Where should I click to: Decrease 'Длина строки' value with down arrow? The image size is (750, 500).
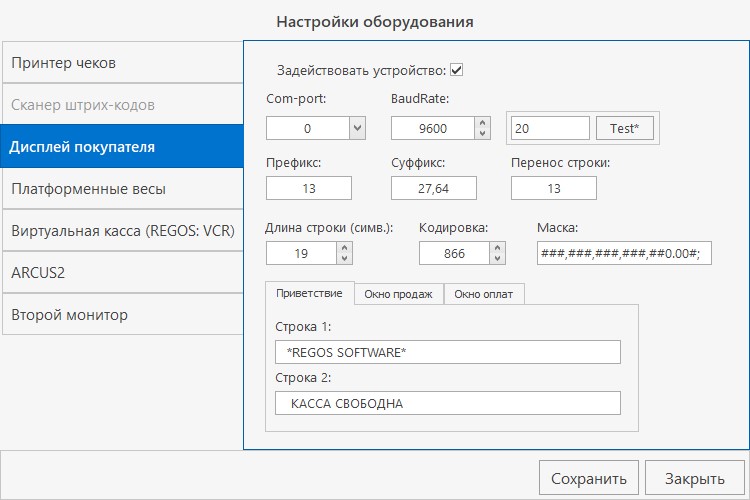(345, 259)
